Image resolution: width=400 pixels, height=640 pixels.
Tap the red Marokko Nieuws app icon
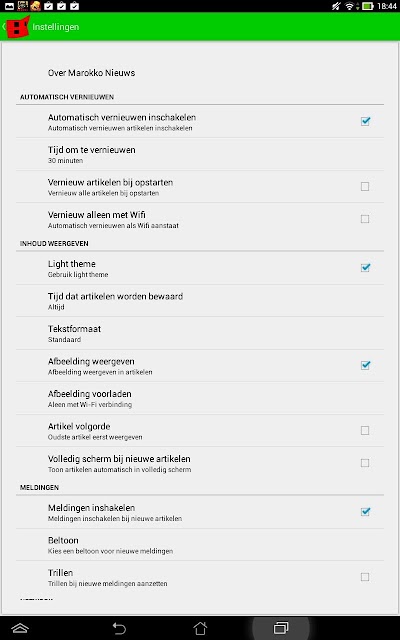[18, 27]
